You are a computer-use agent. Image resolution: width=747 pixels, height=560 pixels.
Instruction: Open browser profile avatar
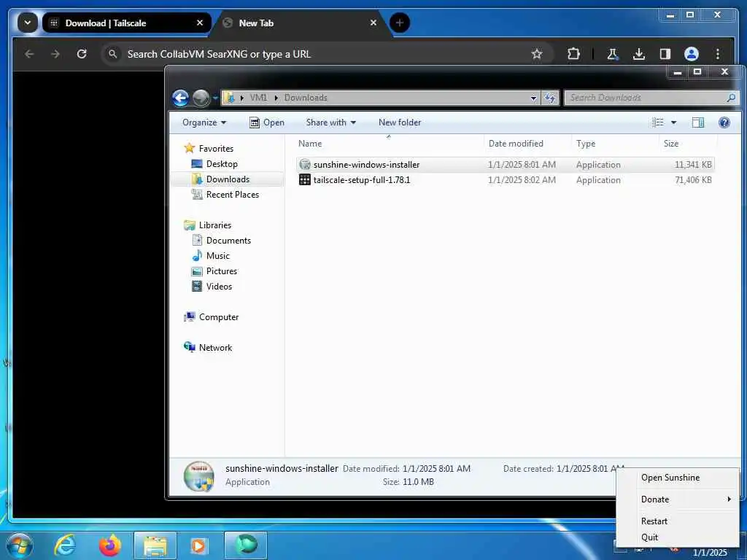click(692, 54)
